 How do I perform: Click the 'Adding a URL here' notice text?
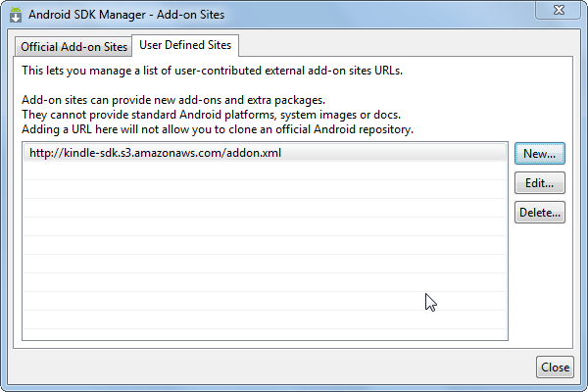(218, 129)
